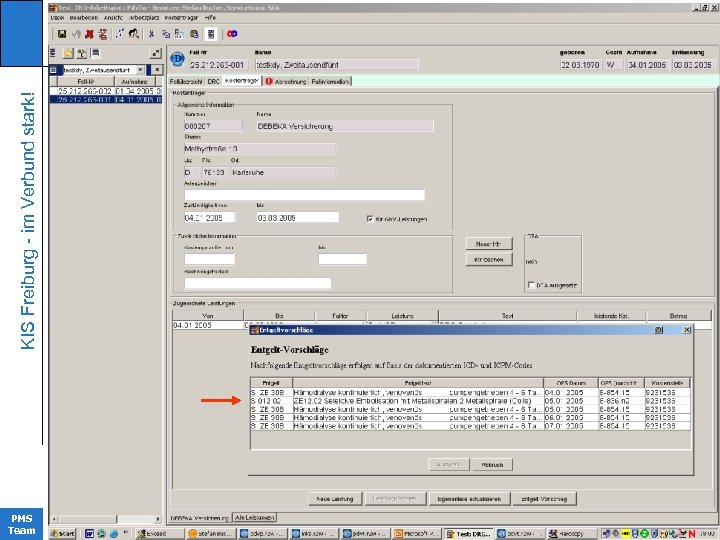Switch to the Fallübersicht tab
This screenshot has height=540, width=720.
tap(186, 81)
